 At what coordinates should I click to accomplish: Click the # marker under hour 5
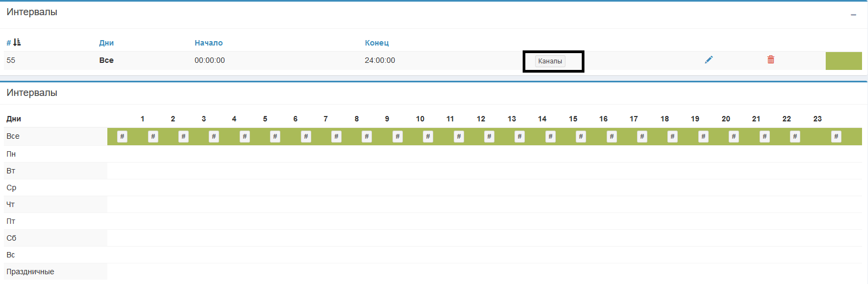point(275,137)
